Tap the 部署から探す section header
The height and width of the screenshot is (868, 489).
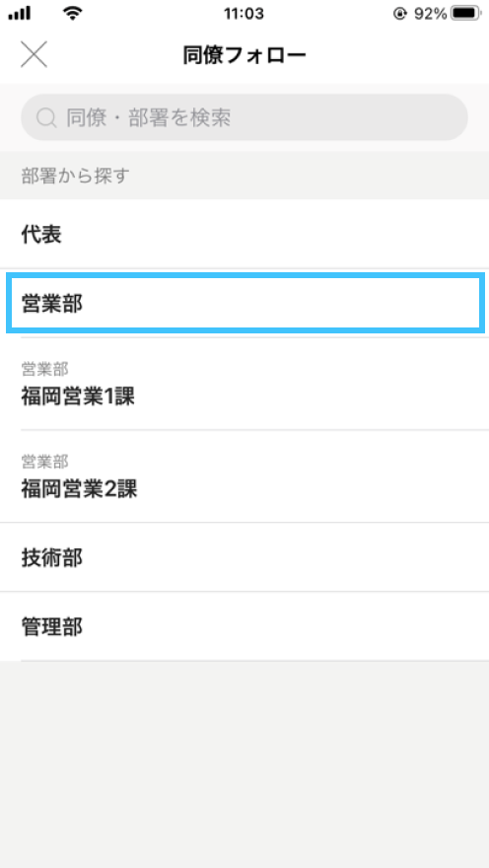75,176
